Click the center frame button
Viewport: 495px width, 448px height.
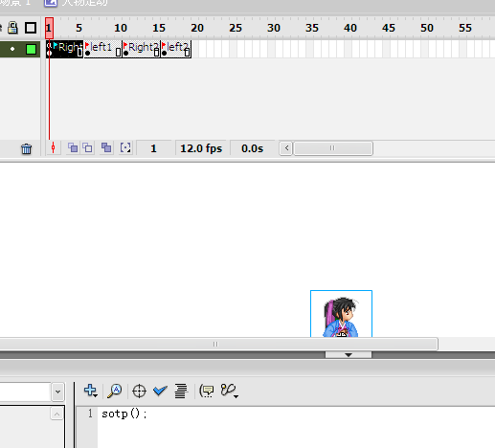click(54, 148)
